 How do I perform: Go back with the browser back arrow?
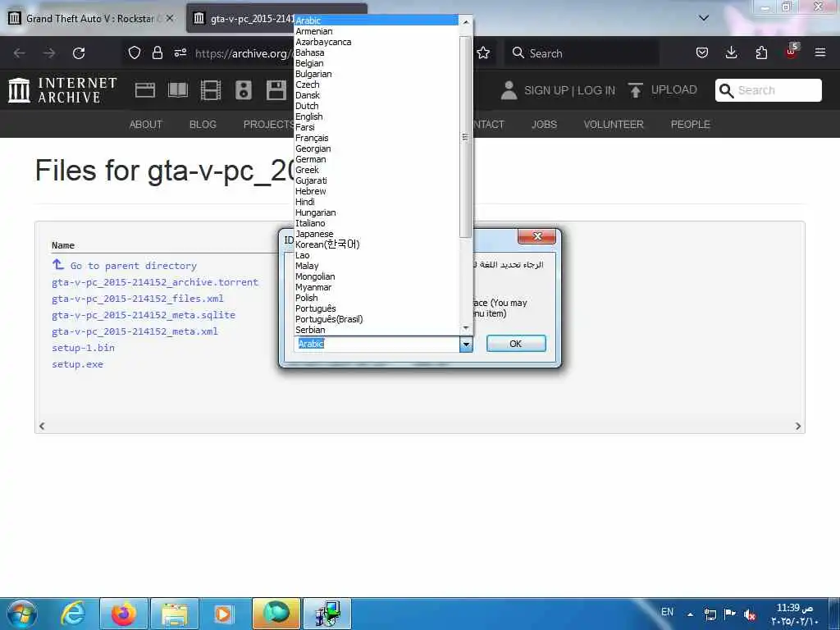[20, 53]
